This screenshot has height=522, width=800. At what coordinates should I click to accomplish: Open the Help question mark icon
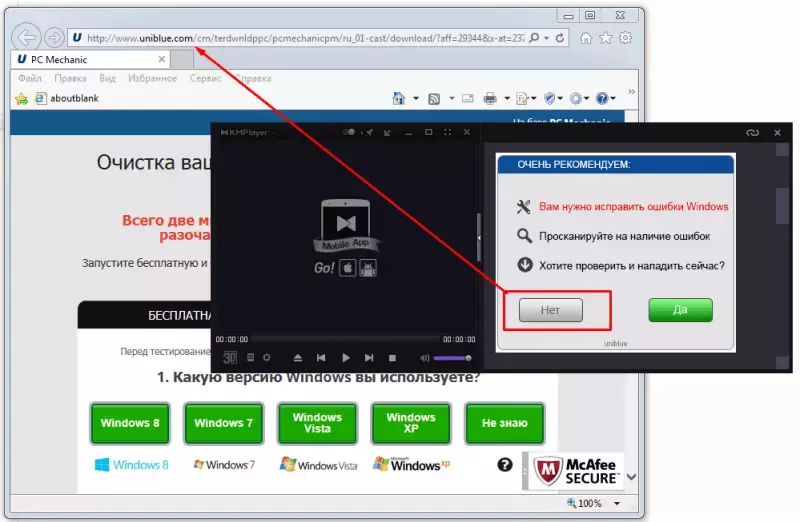pos(602,98)
